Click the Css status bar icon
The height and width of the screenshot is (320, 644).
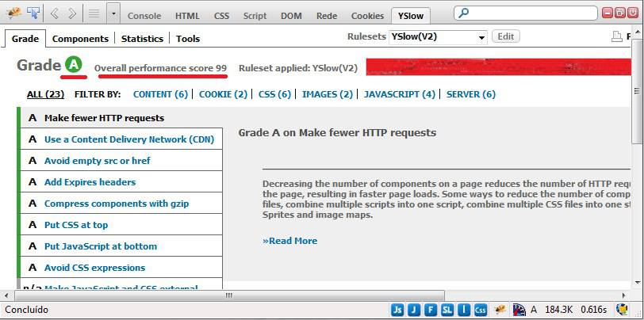click(480, 310)
